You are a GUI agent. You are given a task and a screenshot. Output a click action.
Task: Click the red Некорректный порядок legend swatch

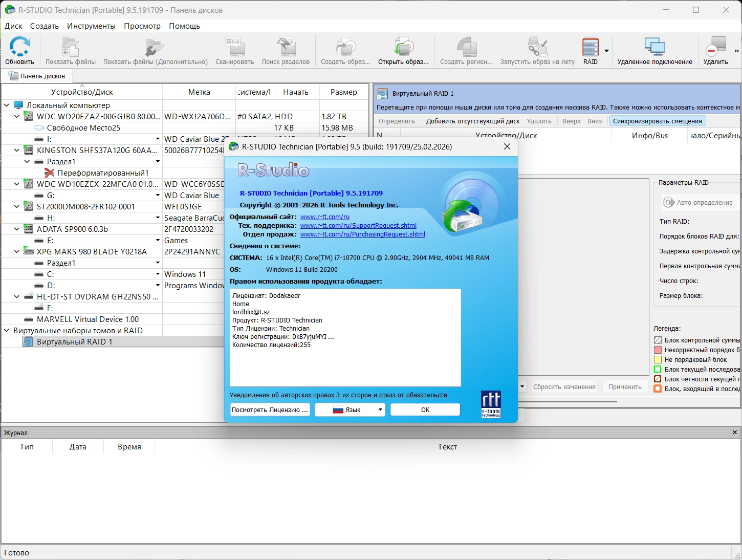(x=658, y=350)
